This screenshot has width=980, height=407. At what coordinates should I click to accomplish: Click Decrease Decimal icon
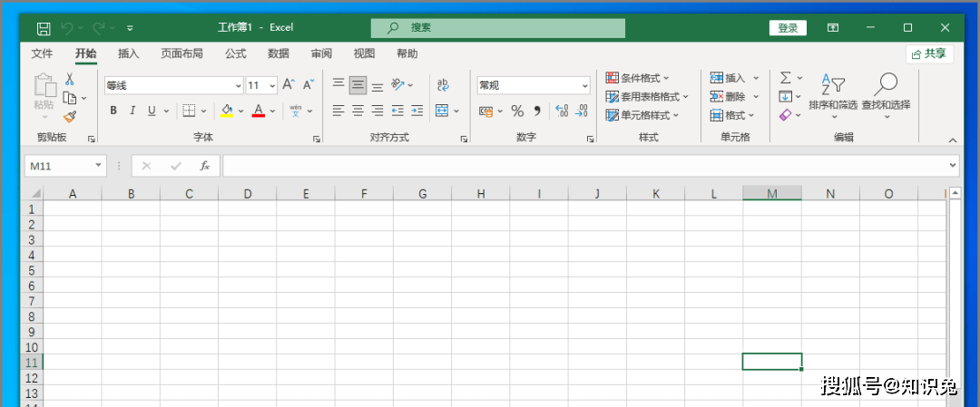(582, 111)
